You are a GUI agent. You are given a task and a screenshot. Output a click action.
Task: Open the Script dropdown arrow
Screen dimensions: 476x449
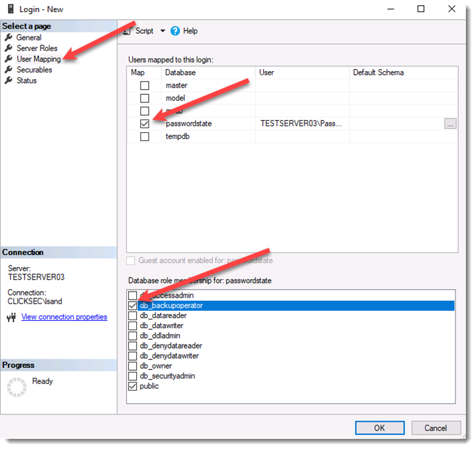[x=163, y=31]
